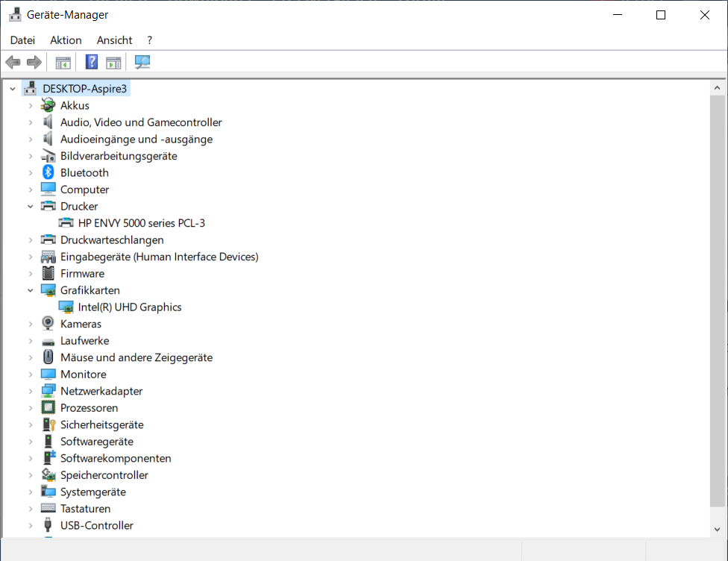
Task: Click the Firmware chip icon
Action: [48, 273]
